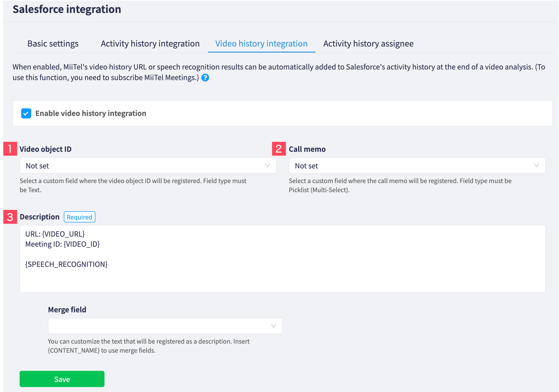Click the blue help question mark icon
The image size is (559, 392).
click(x=205, y=78)
